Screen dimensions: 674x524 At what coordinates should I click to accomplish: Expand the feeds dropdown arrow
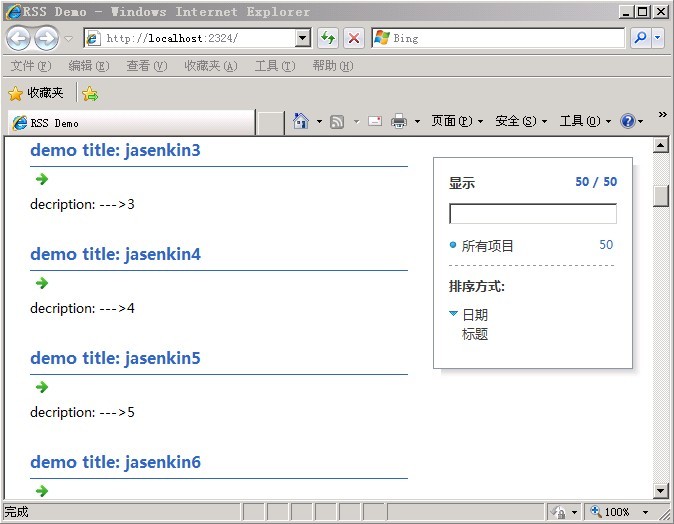(356, 122)
